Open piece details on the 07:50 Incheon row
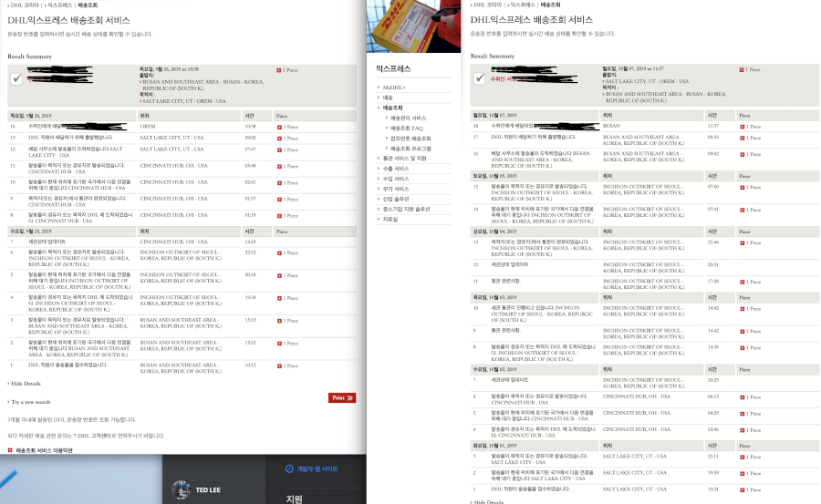The image size is (821, 504). point(742,188)
